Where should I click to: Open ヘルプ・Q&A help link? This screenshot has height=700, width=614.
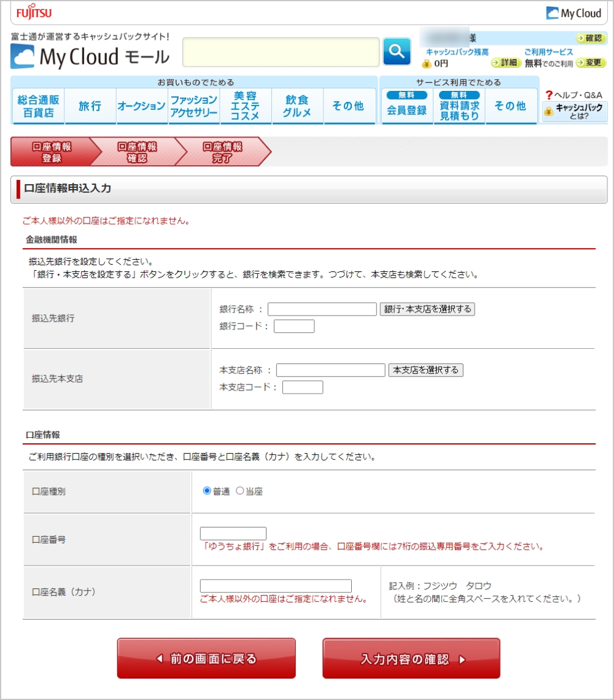(573, 95)
